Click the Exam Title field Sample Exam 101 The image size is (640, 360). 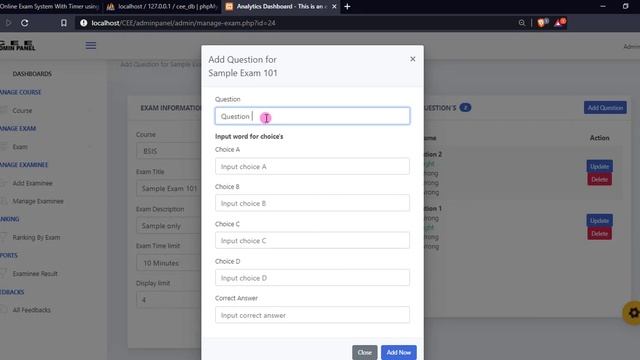pyautogui.click(x=169, y=189)
